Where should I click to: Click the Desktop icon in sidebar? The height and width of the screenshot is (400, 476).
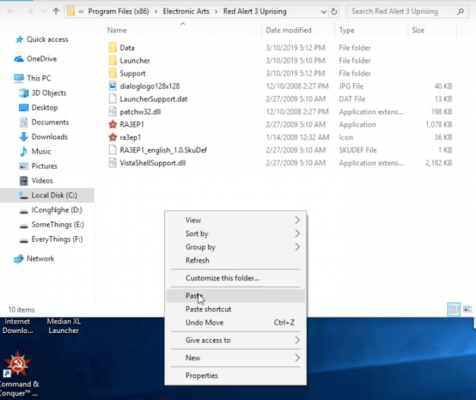[x=24, y=108]
